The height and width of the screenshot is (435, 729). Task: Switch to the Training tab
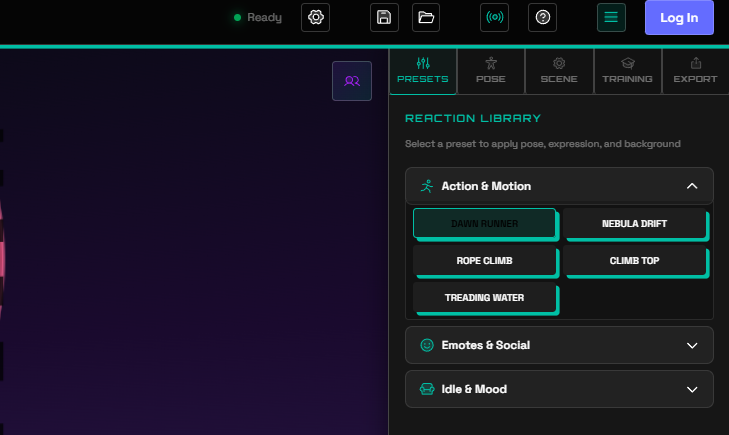[x=628, y=71]
